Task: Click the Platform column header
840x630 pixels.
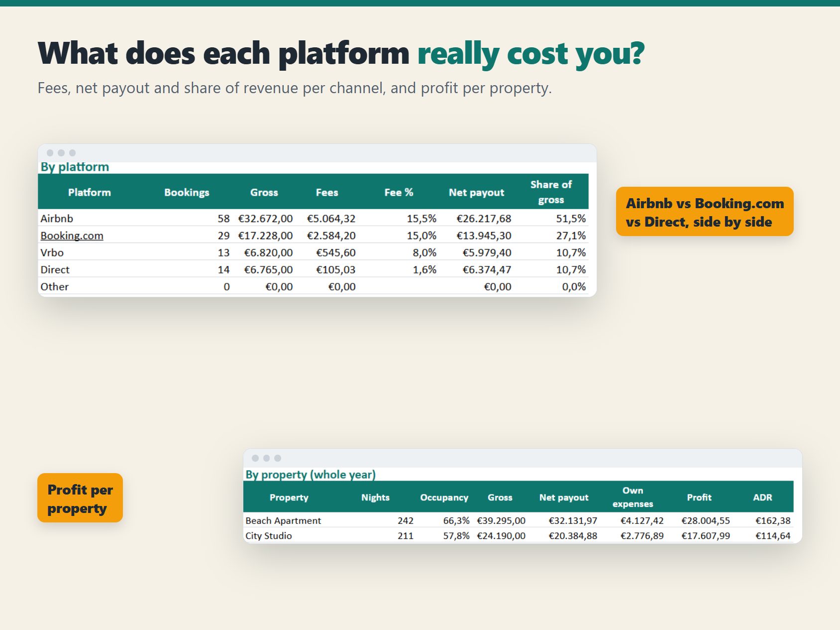Action: point(90,192)
